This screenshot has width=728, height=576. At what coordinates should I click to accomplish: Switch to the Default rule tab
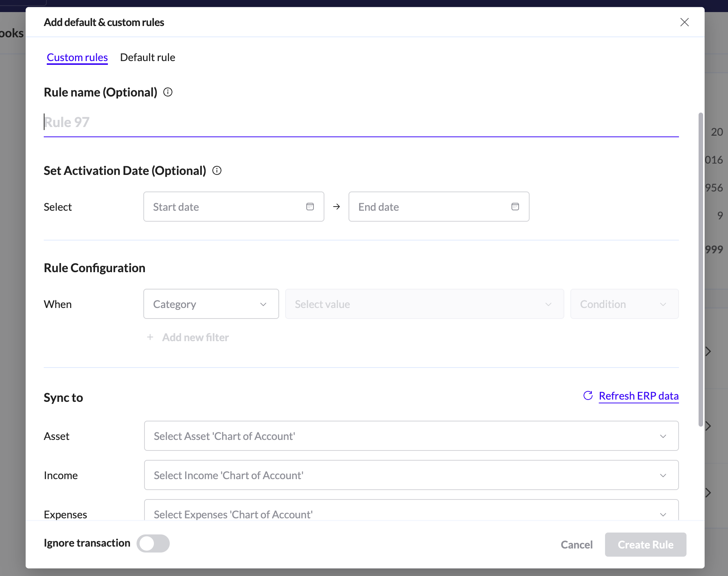(147, 57)
